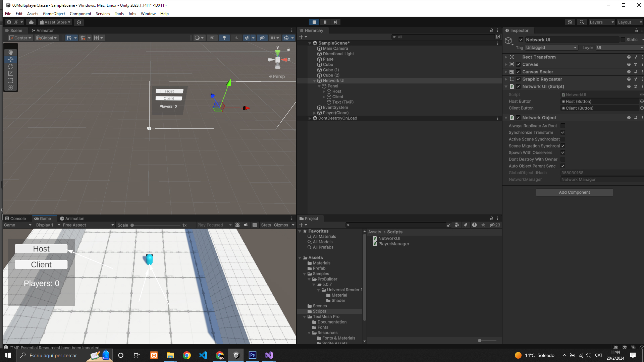The height and width of the screenshot is (362, 644).
Task: Open Visual Studio Code from taskbar
Action: [x=203, y=355]
